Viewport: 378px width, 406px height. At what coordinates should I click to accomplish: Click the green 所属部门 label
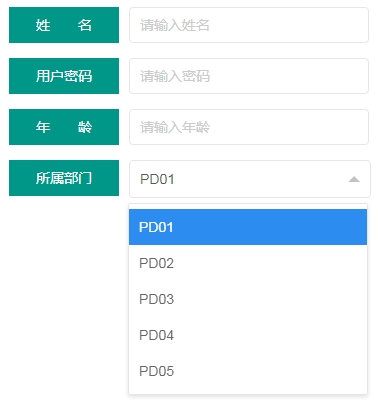[x=64, y=178]
